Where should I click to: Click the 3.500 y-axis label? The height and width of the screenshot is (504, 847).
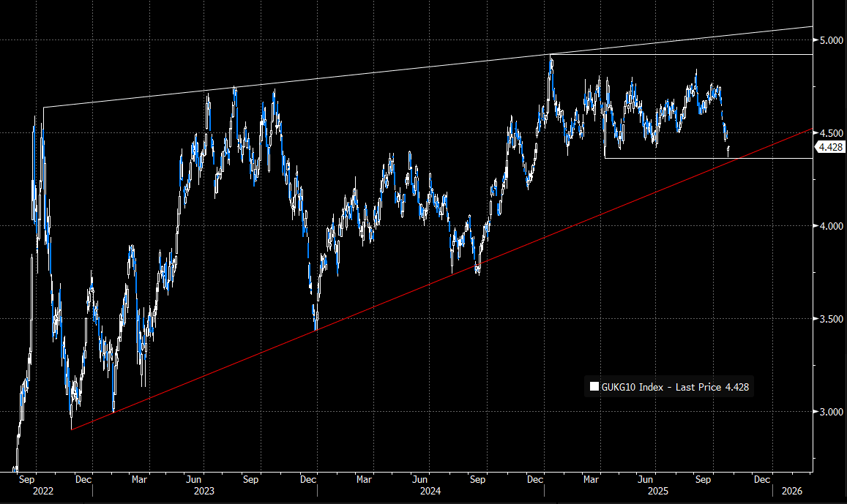tap(832, 319)
